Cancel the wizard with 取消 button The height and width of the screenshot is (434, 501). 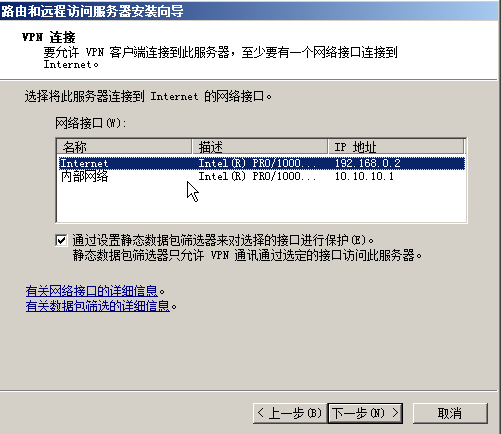coord(450,413)
